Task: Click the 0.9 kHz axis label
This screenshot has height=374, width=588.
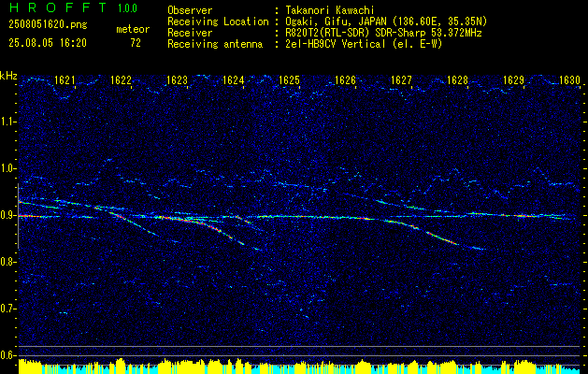Action: click(7, 215)
